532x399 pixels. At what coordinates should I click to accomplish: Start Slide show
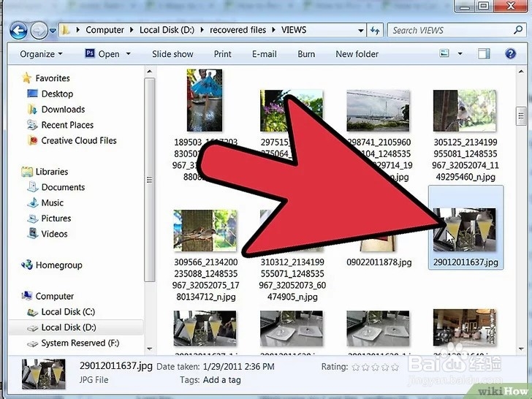172,54
